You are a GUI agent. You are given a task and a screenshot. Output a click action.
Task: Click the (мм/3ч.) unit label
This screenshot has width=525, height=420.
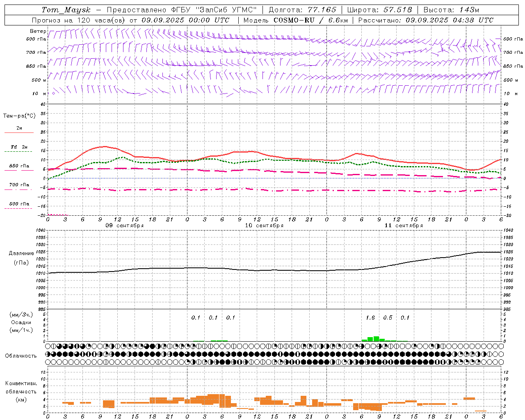[21, 315]
